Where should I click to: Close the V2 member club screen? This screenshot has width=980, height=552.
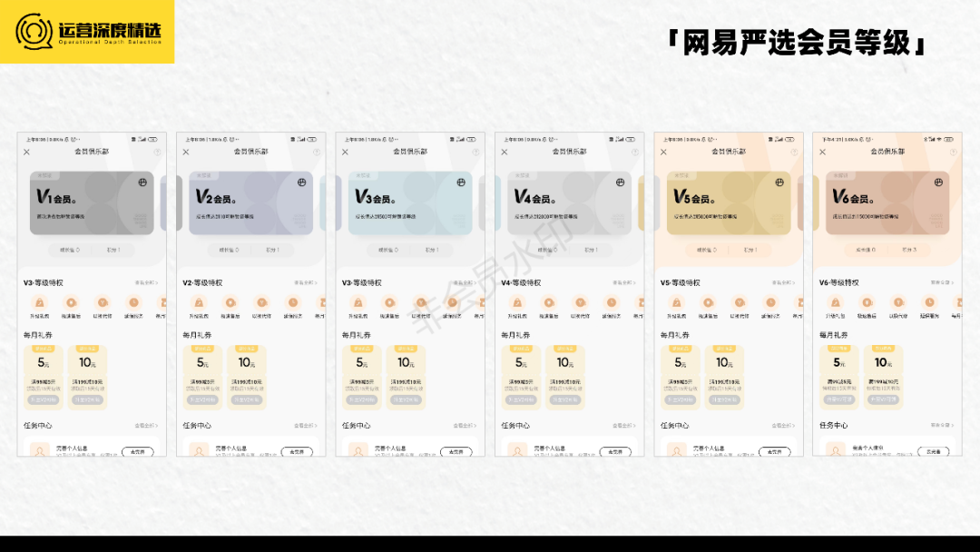(x=186, y=152)
